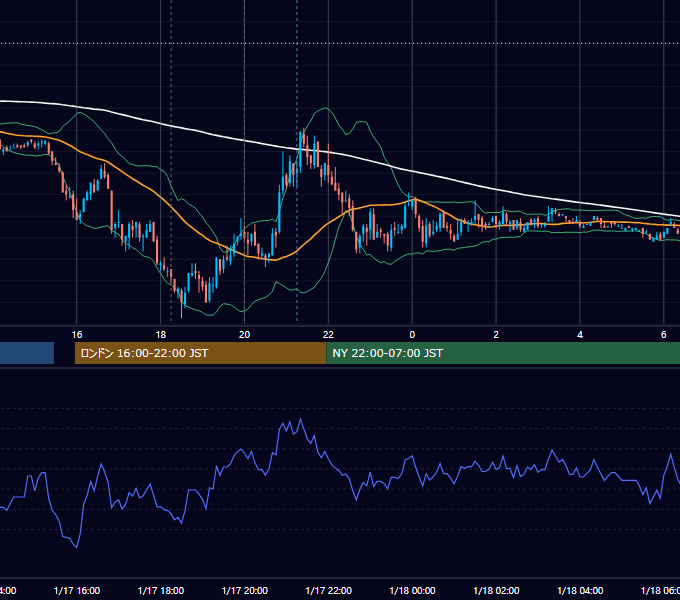680x600 pixels.
Task: Click the '1/17 22:00' time label
Action: coord(329,590)
